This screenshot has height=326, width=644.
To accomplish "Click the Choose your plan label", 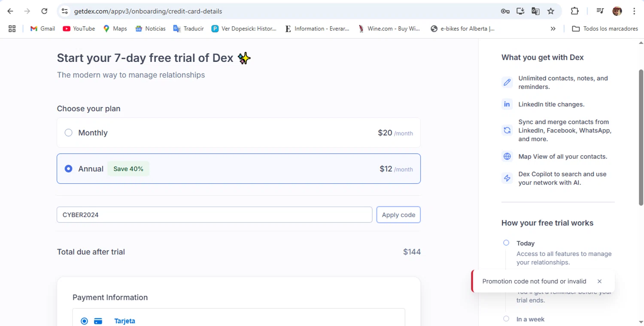I will pos(89,109).
